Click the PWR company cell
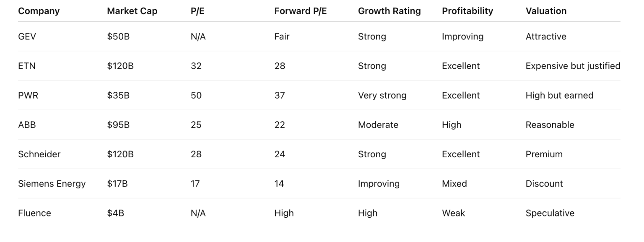Viewport: 644px width, 242px height. click(x=28, y=95)
